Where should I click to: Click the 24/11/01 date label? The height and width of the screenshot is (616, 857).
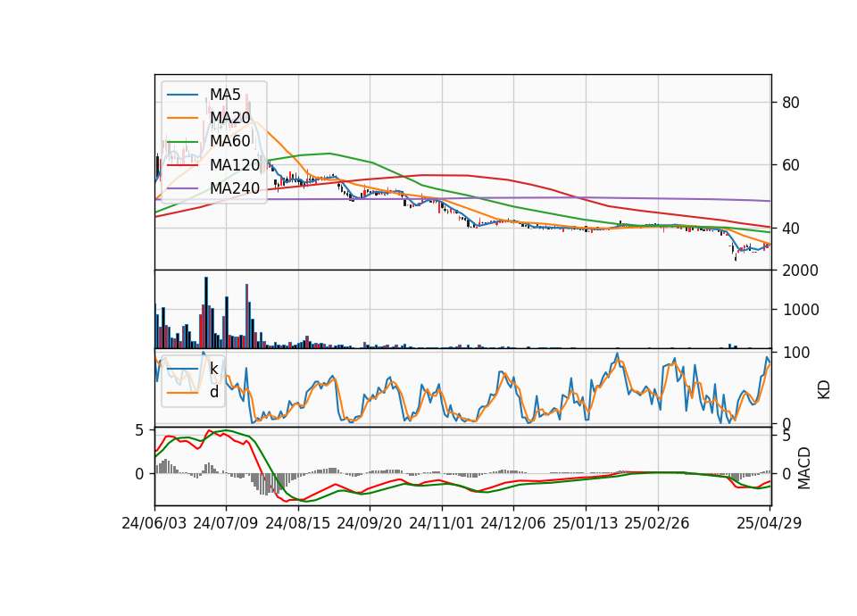point(442,523)
